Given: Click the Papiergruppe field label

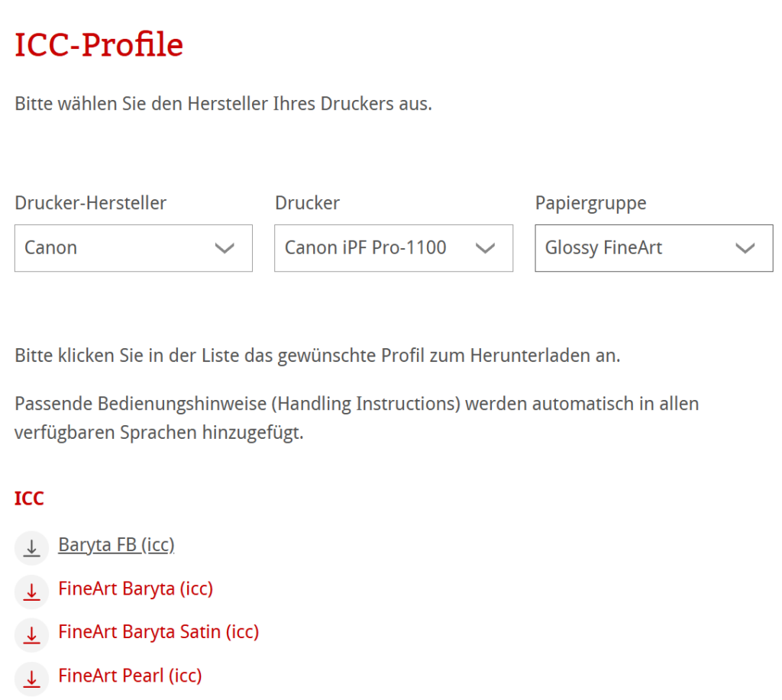Looking at the screenshot, I should [x=590, y=203].
